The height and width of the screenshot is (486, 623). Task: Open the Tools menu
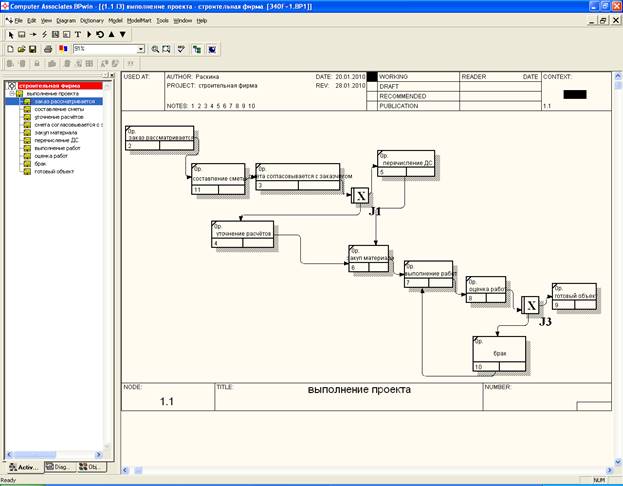coord(162,21)
